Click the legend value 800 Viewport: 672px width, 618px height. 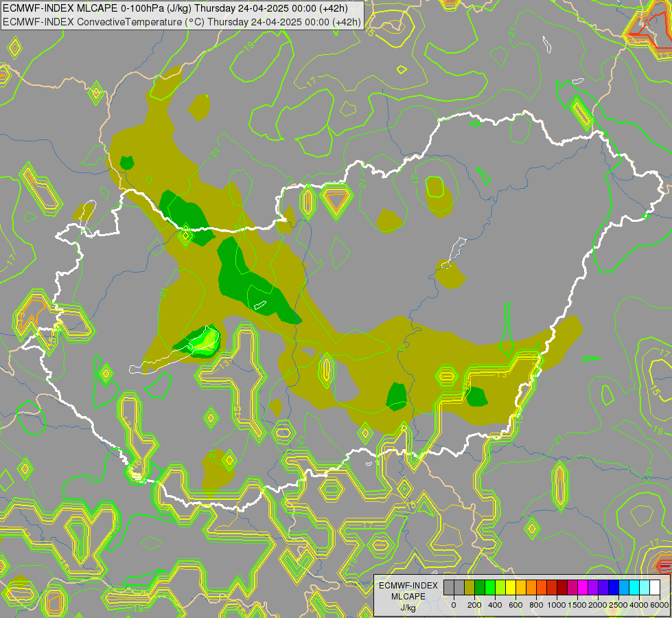click(536, 605)
